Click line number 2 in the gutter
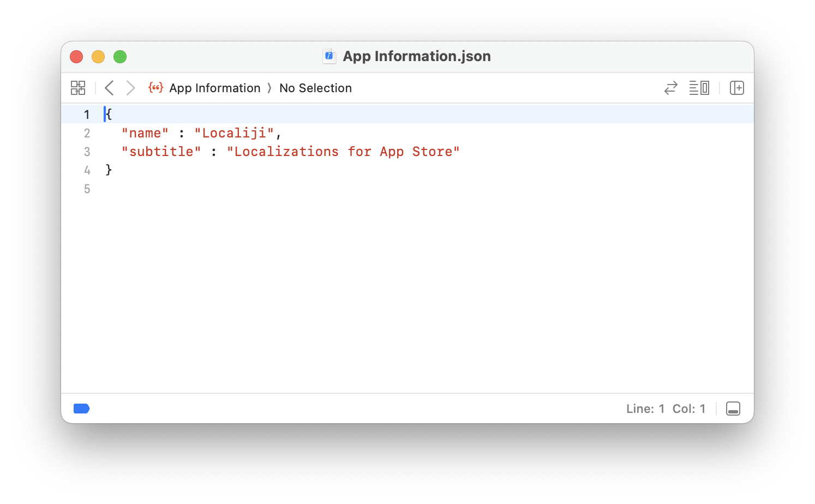The width and height of the screenshot is (815, 504). pos(87,133)
